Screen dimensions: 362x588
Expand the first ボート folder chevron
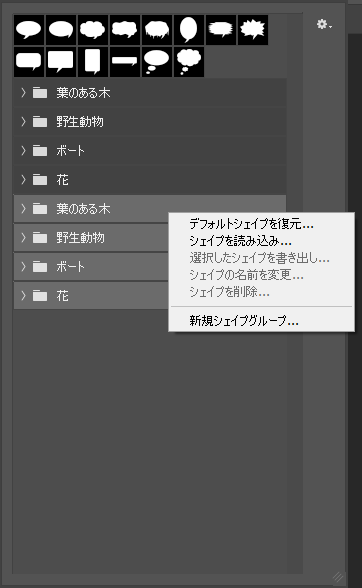[x=23, y=151]
